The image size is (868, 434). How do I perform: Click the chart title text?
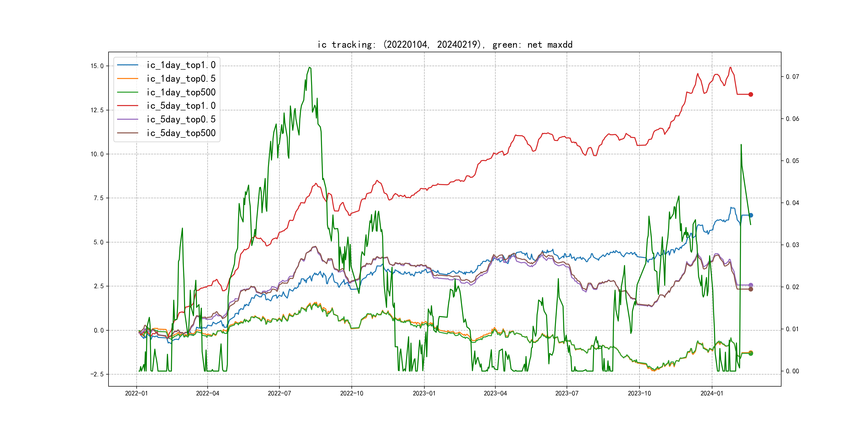445,44
